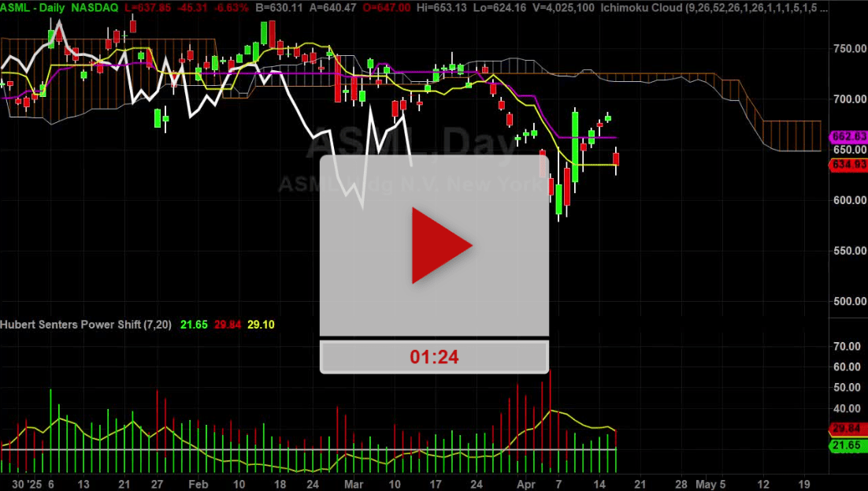This screenshot has height=491, width=868.
Task: Click the high Hi=653.13 value
Action: (x=442, y=8)
